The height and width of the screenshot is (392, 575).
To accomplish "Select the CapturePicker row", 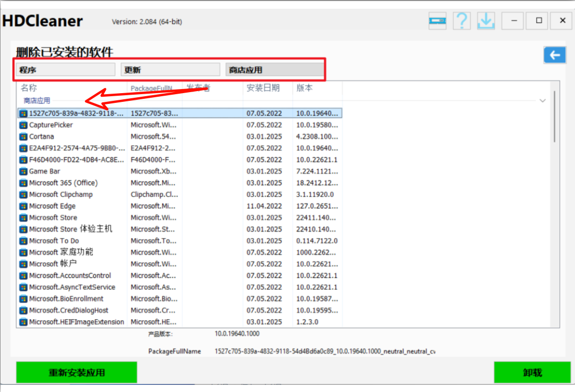I will 53,124.
